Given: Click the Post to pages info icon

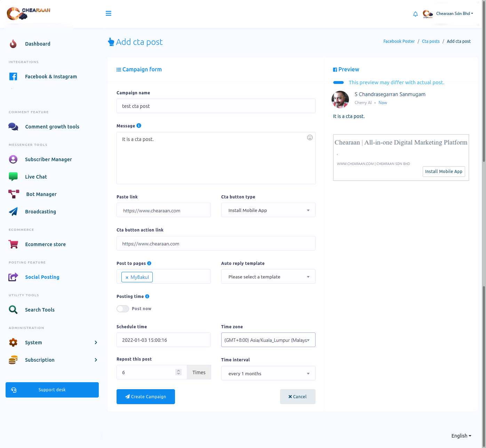Looking at the screenshot, I should 149,263.
